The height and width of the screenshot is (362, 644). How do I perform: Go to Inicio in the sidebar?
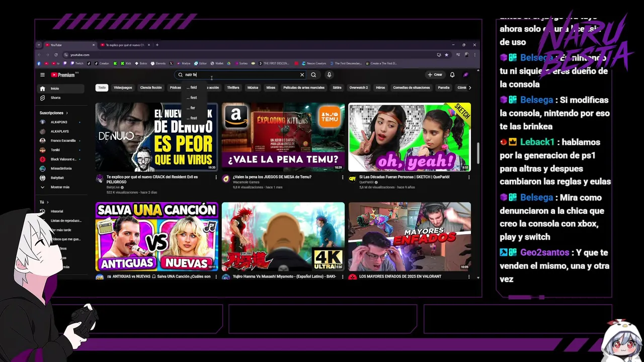pyautogui.click(x=61, y=88)
